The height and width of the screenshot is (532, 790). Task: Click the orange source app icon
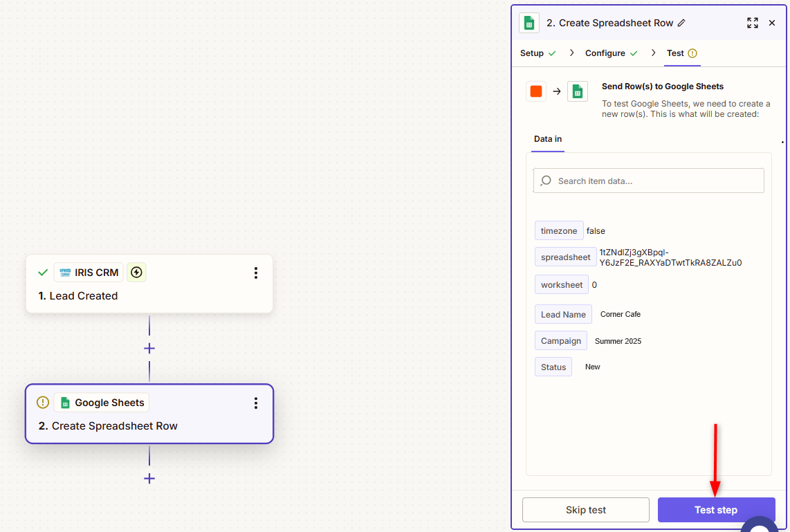[x=536, y=91]
